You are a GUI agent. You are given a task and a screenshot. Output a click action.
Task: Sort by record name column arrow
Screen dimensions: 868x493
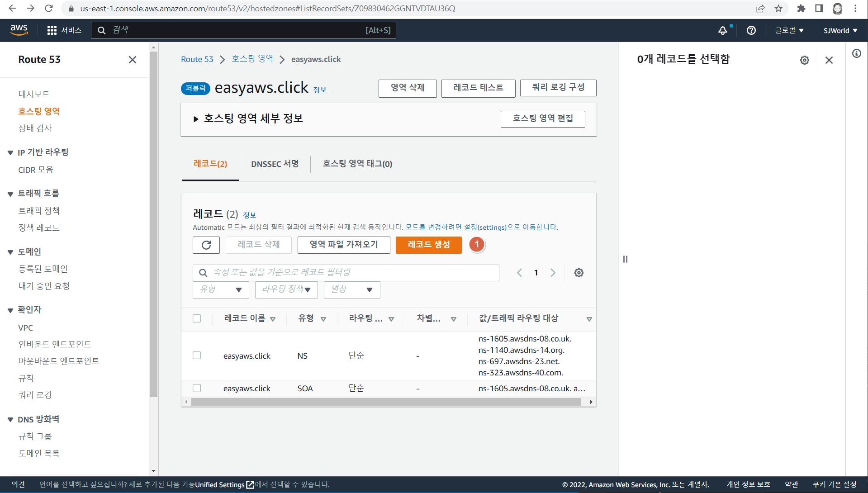coord(273,319)
